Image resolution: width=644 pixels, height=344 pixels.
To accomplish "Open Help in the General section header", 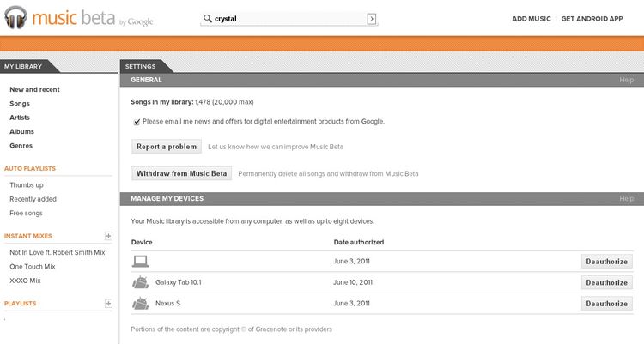I will click(x=626, y=80).
